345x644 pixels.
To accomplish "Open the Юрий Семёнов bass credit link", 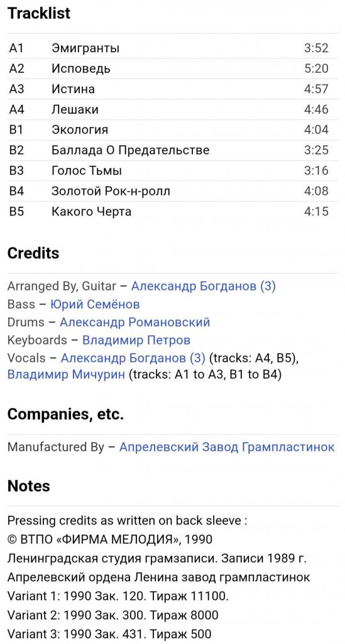I will (x=95, y=304).
